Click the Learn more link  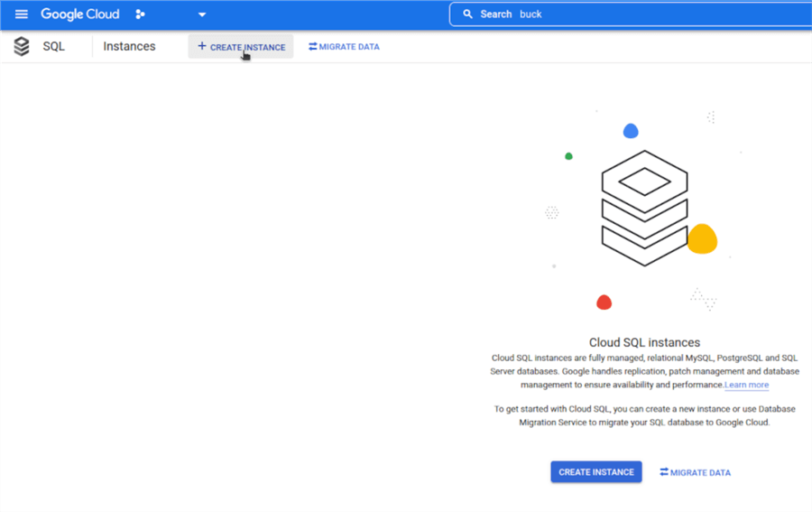(x=746, y=385)
